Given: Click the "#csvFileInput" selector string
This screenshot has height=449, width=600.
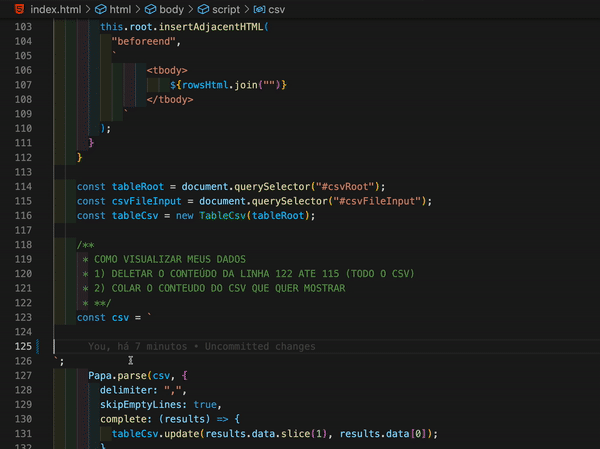Looking at the screenshot, I should (377, 201).
